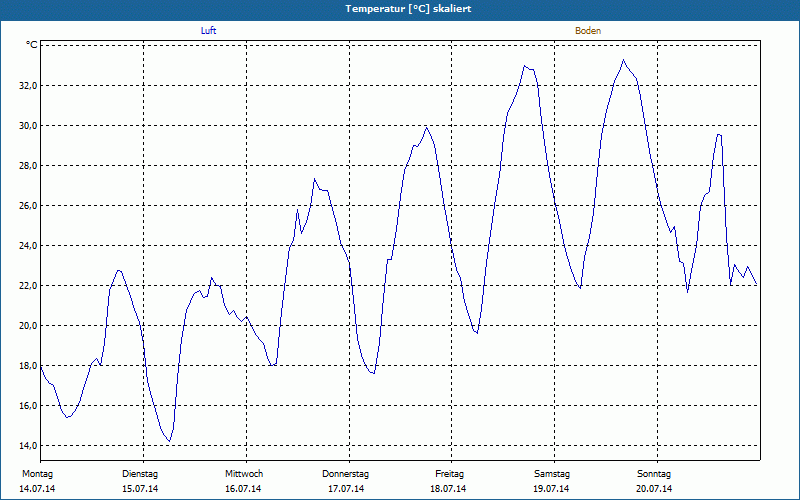The width and height of the screenshot is (800, 500).
Task: Click the "Montag" day label
Action: coord(37,474)
